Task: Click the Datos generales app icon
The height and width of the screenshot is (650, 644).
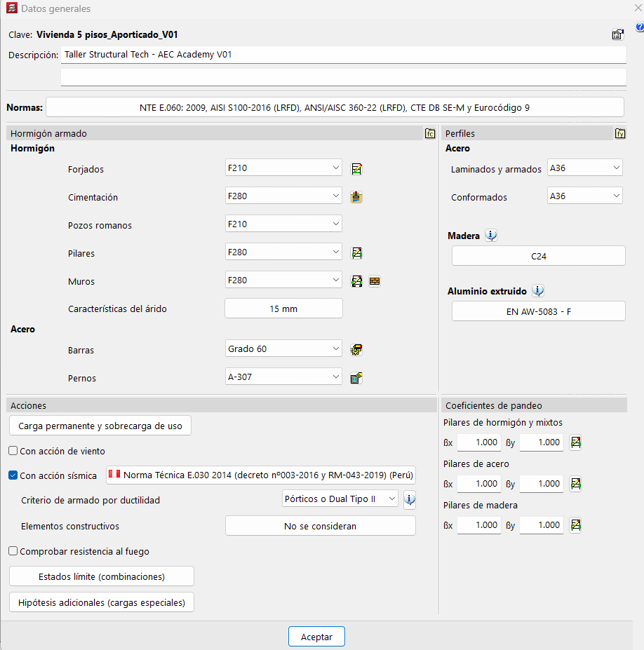Action: tap(12, 8)
